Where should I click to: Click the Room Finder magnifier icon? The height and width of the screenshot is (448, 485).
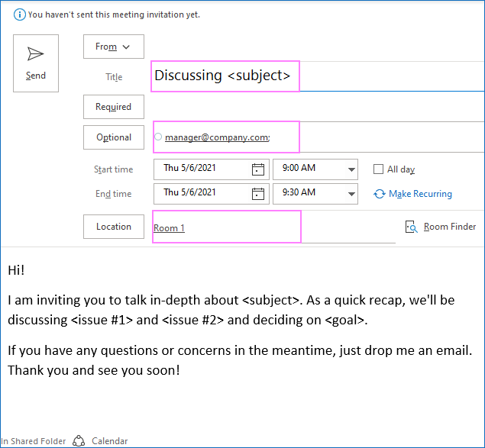(412, 227)
